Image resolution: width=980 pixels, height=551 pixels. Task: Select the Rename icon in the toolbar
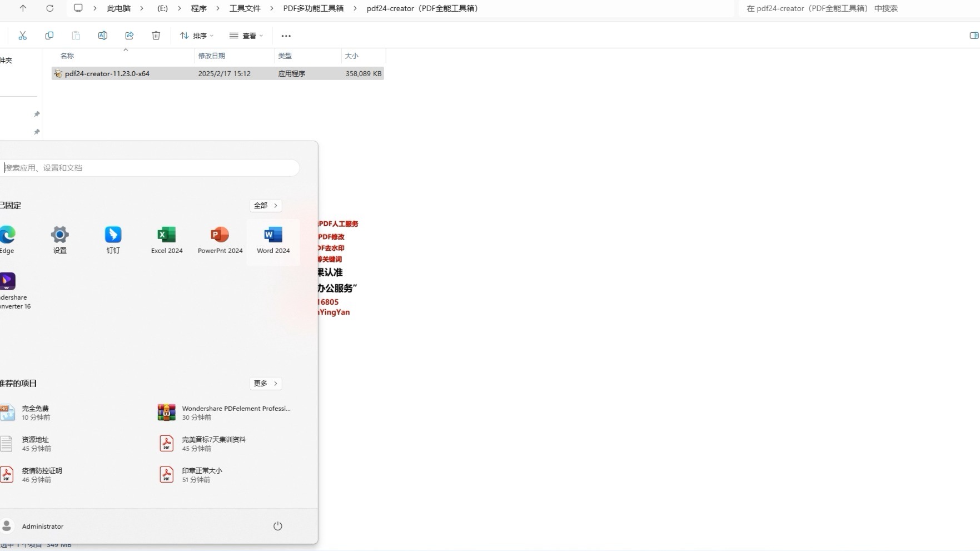pyautogui.click(x=102, y=35)
